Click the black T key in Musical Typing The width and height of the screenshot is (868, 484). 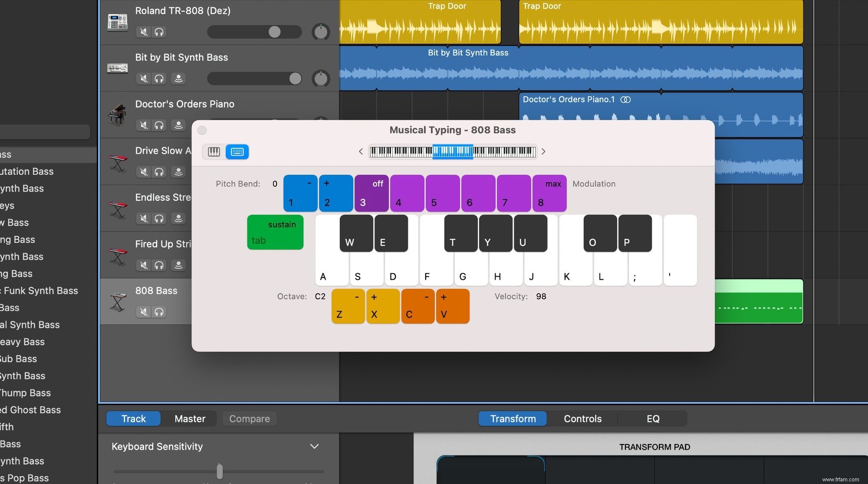click(x=461, y=233)
